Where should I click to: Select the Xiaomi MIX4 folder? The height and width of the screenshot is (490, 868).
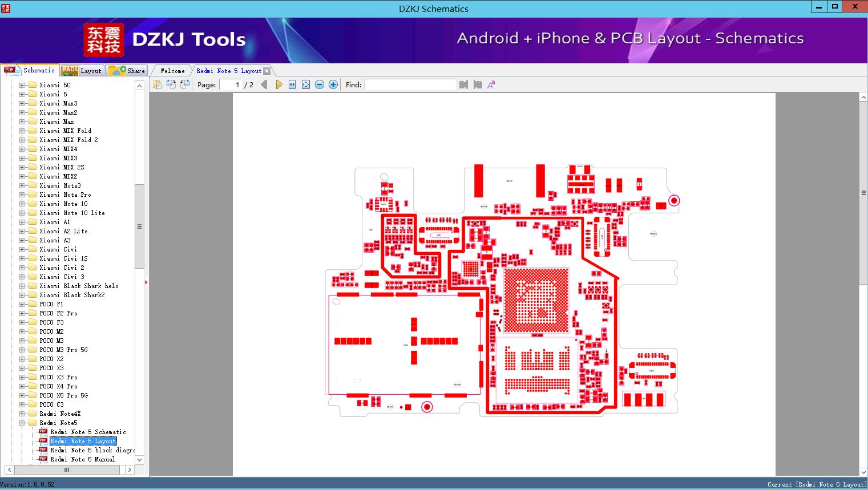[x=58, y=149]
